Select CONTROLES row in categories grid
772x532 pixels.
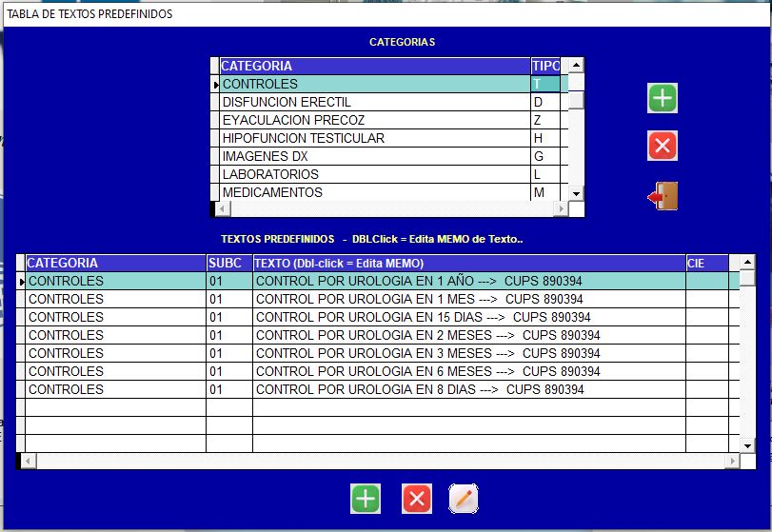375,84
